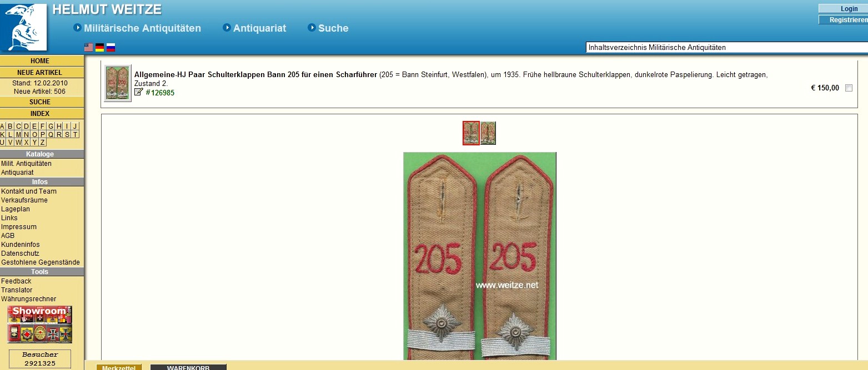This screenshot has height=370, width=868.
Task: Open index letter S
Action: (x=67, y=134)
